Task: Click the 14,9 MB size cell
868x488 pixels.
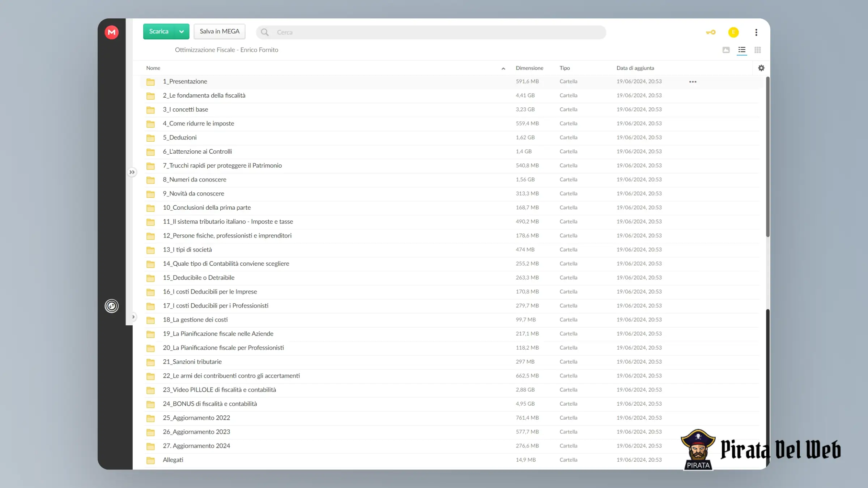Action: tap(526, 460)
